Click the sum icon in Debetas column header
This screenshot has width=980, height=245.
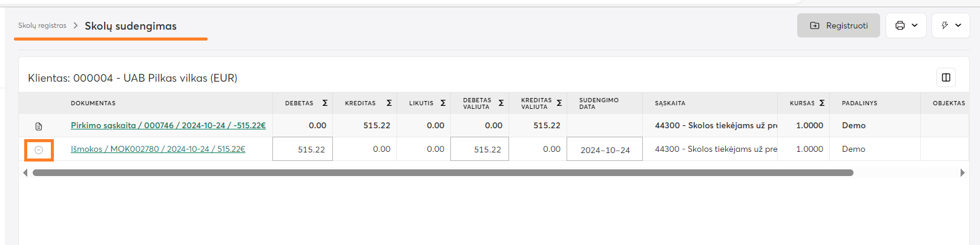point(325,103)
